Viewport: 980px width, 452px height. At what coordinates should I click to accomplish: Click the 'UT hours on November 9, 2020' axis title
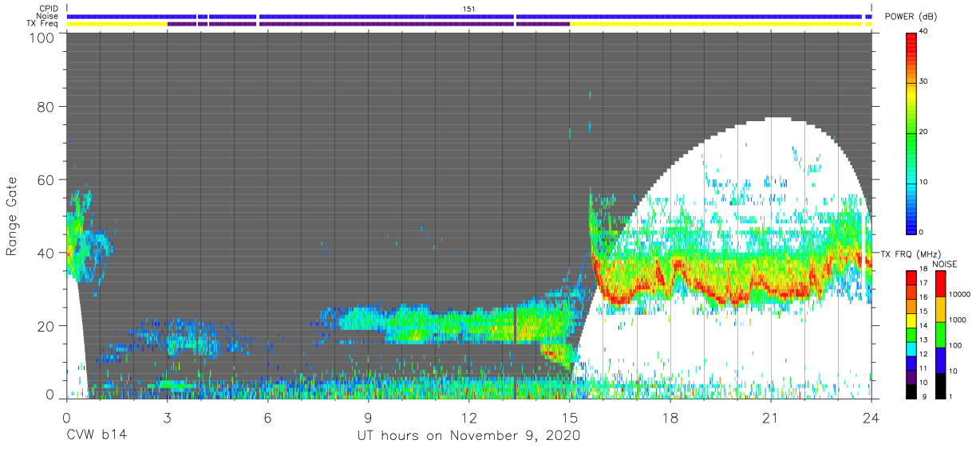468,436
